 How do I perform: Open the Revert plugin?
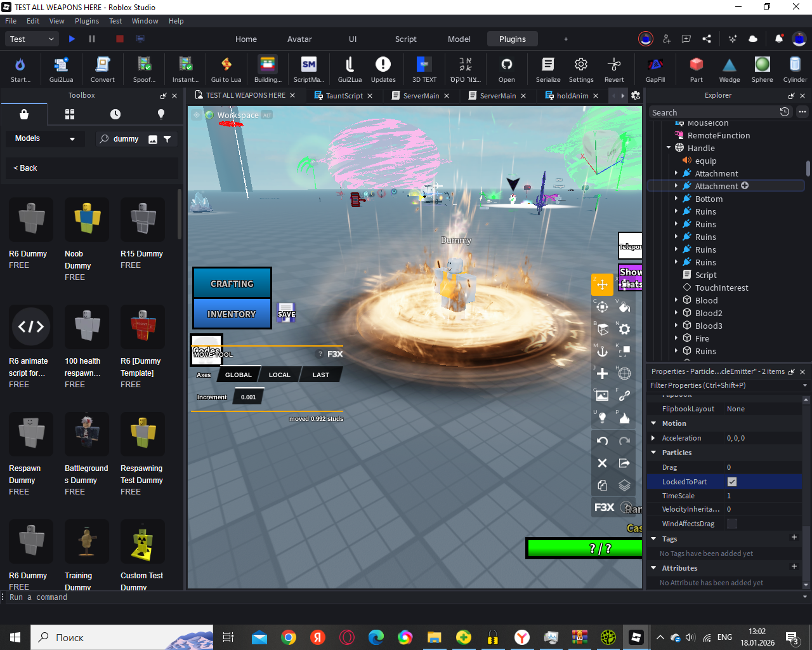pos(614,69)
